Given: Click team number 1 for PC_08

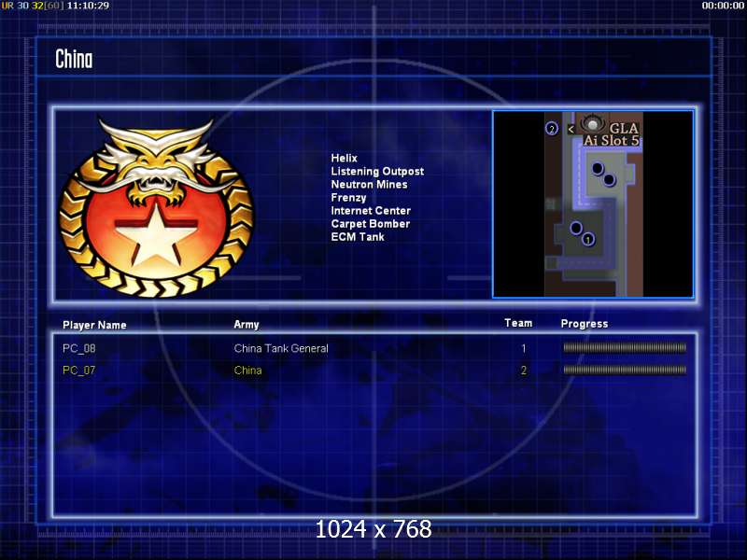Looking at the screenshot, I should [524, 348].
